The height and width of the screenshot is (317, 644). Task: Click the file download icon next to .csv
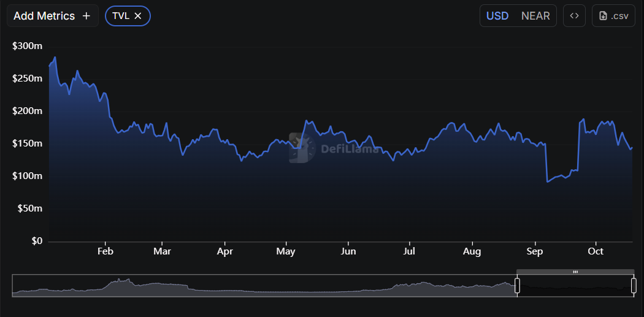[x=603, y=16]
